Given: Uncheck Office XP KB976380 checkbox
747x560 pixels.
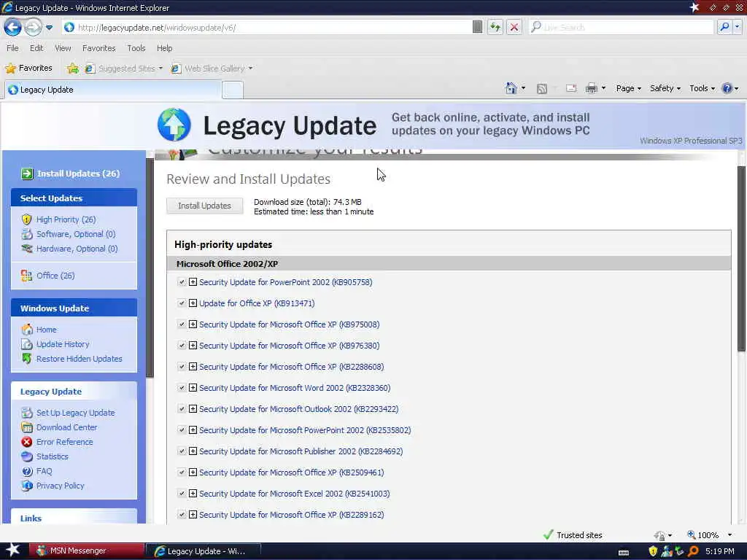Looking at the screenshot, I should coord(182,345).
